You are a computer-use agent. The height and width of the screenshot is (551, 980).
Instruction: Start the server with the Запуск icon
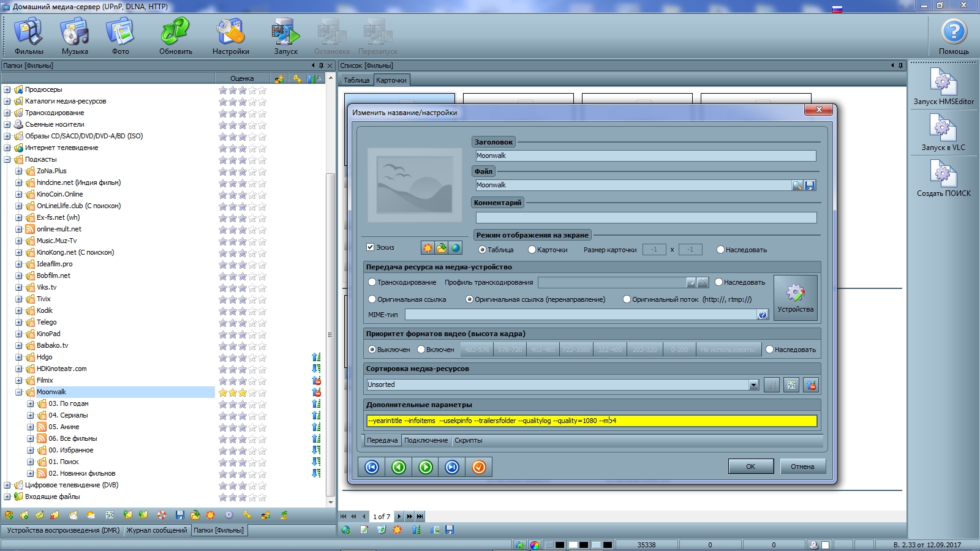285,36
